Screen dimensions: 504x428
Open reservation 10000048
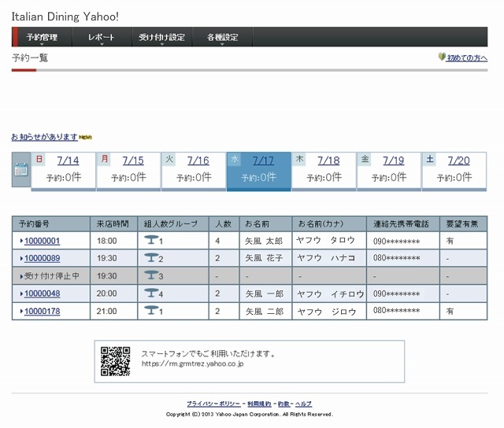tap(42, 293)
